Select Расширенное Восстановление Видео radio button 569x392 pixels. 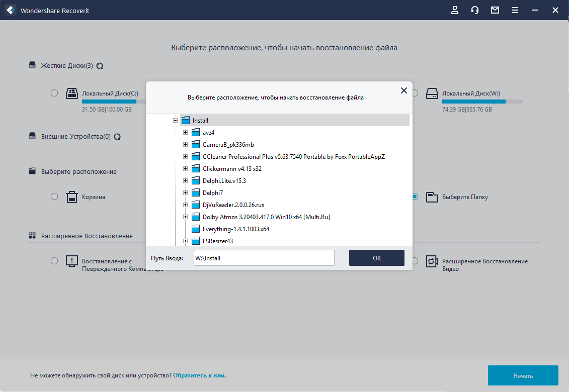click(x=415, y=261)
